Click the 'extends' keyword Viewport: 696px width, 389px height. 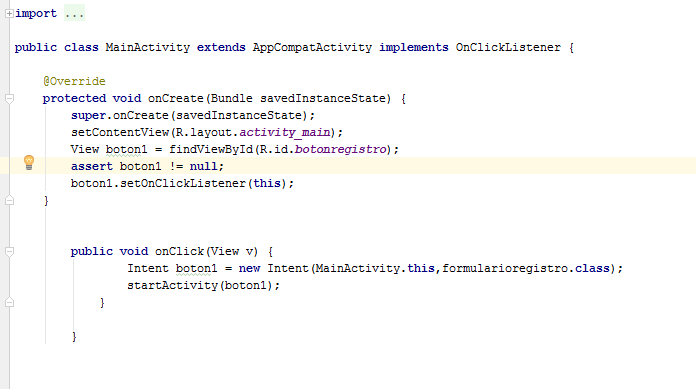(x=221, y=48)
